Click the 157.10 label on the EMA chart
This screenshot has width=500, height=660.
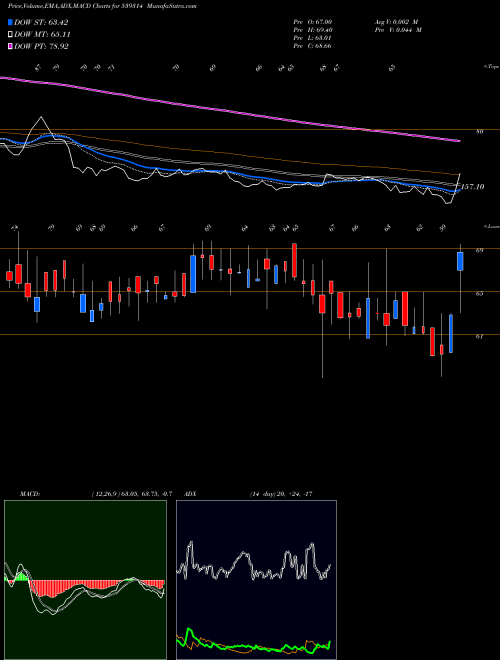[473, 186]
